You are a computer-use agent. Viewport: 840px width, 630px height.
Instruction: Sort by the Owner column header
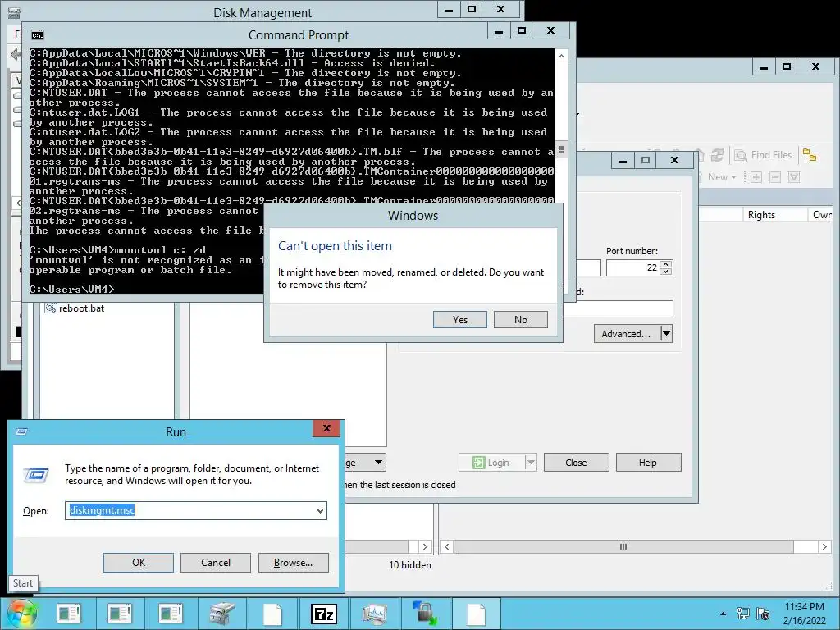tap(822, 215)
